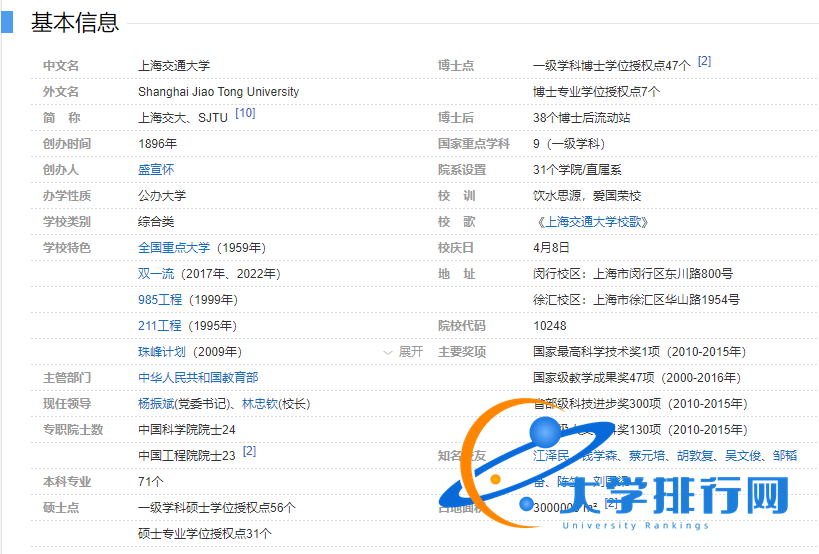
Task: Open the 江泽民 alumni link
Action: click(x=551, y=456)
